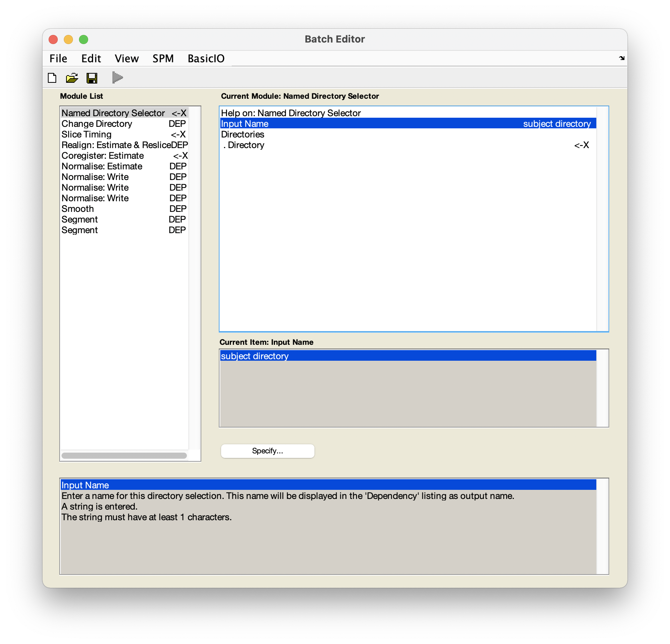Select the Slice Timing module
The width and height of the screenshot is (670, 644).
[87, 134]
